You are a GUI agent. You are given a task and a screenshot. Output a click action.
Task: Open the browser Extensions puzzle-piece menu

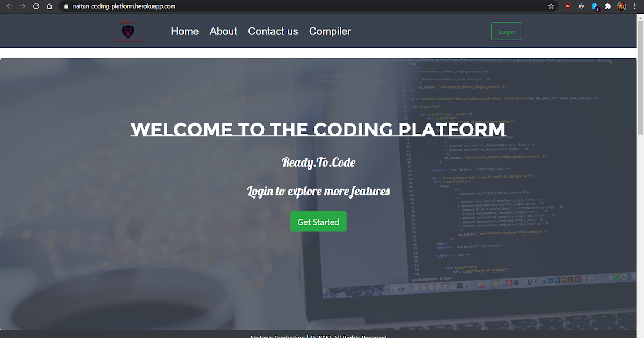click(x=608, y=6)
